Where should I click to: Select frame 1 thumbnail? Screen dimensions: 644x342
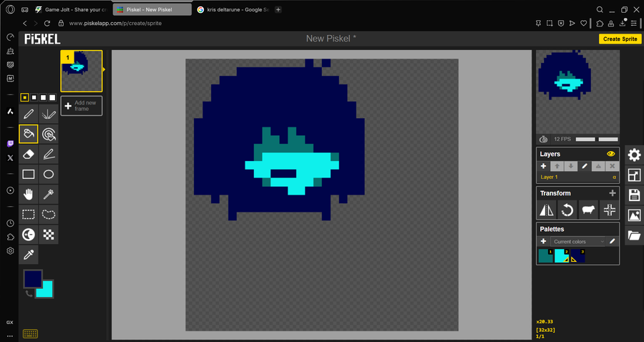pos(82,71)
